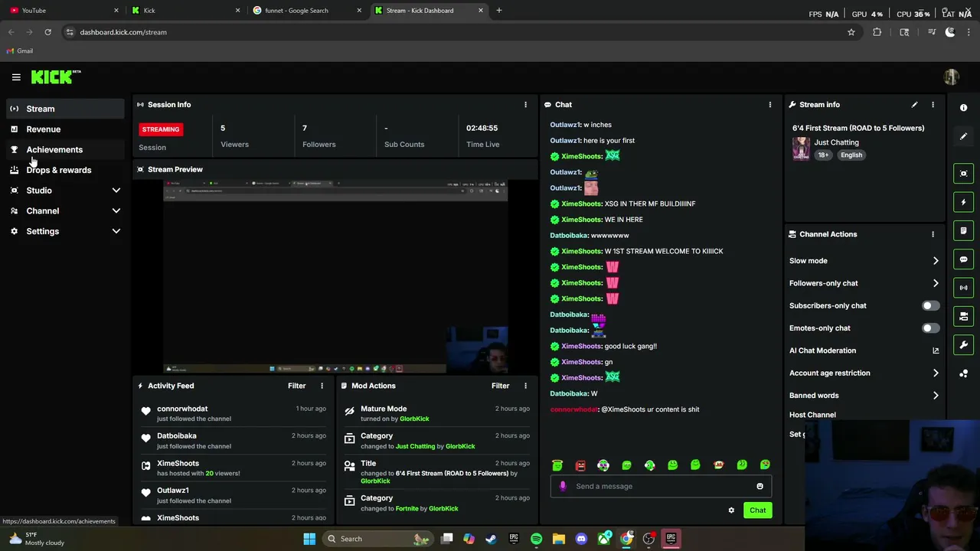Open the hamburger menu beside the Kick logo

[16, 77]
